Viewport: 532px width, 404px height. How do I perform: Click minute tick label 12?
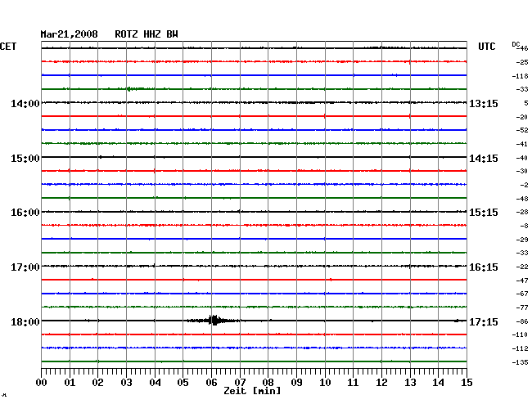click(x=381, y=382)
